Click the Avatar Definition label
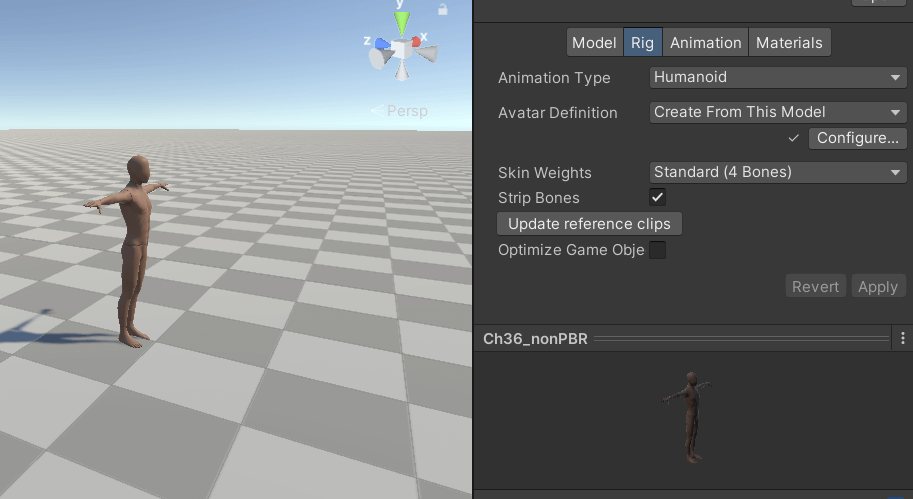The image size is (913, 499). [557, 112]
